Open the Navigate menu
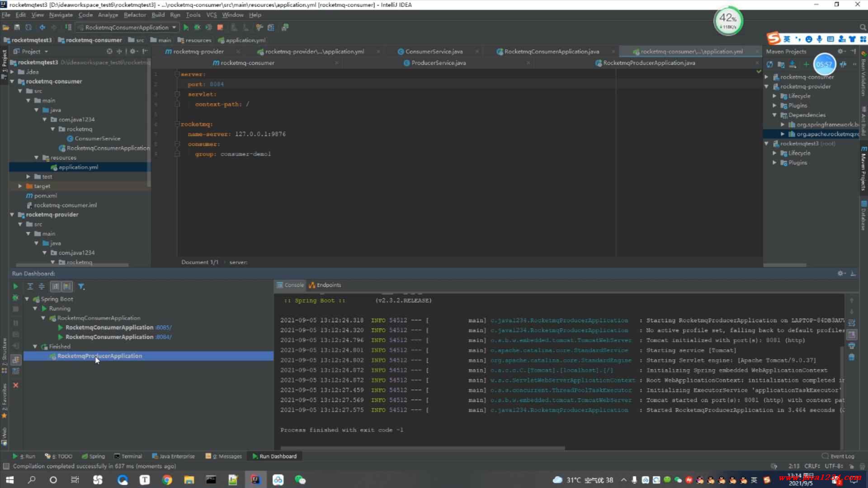The height and width of the screenshot is (488, 868). (x=61, y=15)
